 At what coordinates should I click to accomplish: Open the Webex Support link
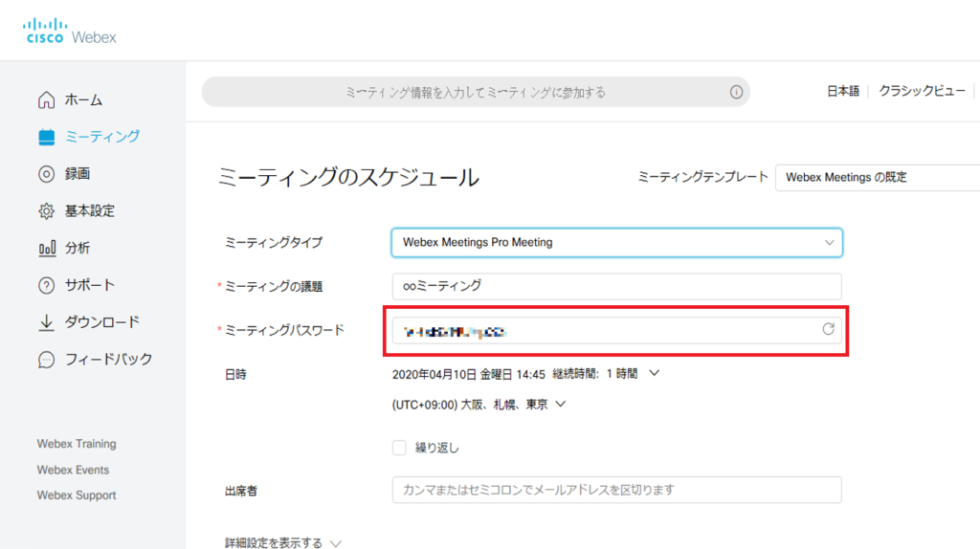pyautogui.click(x=77, y=495)
